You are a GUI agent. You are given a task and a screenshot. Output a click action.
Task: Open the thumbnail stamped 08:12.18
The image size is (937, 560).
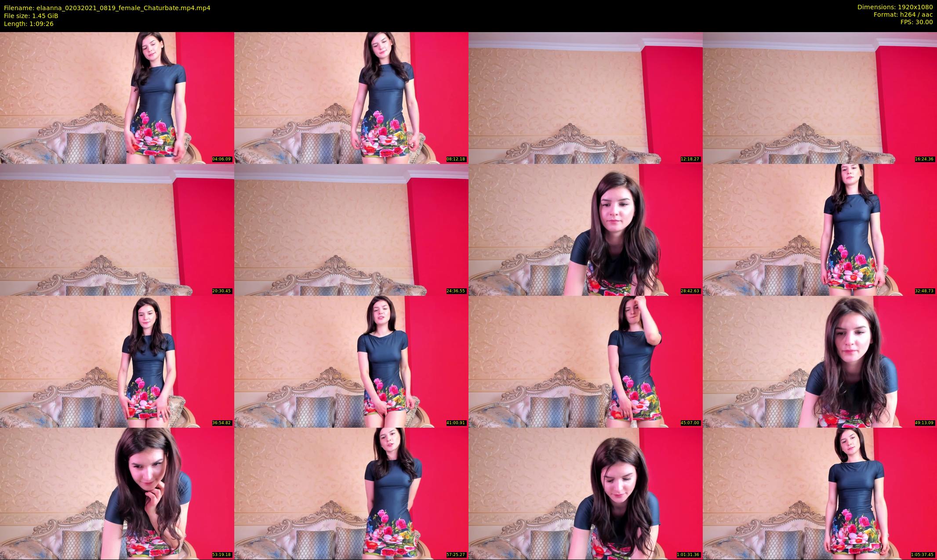351,98
